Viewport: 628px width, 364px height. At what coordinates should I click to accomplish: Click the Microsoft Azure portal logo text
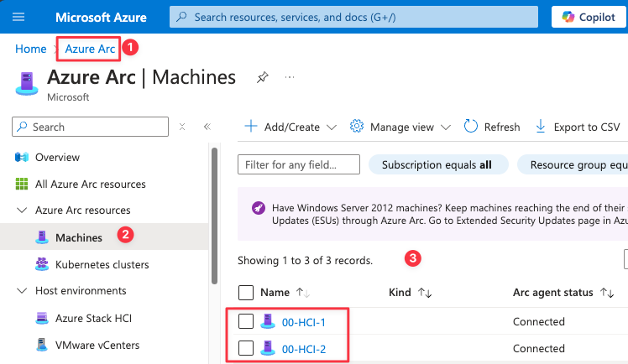[x=101, y=18]
